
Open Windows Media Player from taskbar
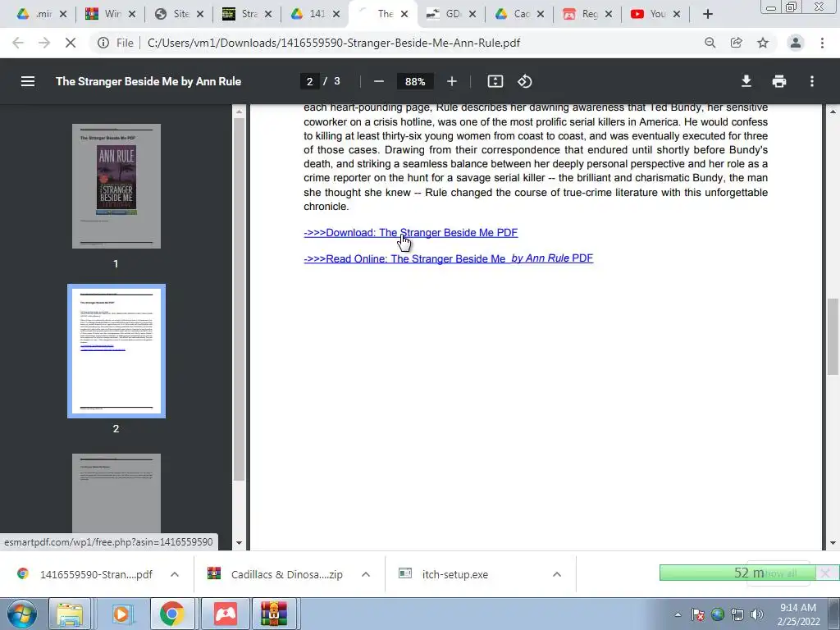[121, 614]
